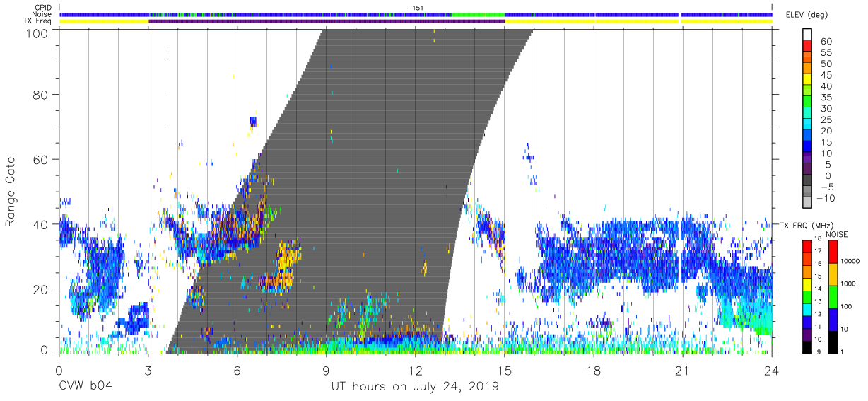Click the TX Freq row label above the plot
This screenshot has height=401, width=868.
(38, 21)
